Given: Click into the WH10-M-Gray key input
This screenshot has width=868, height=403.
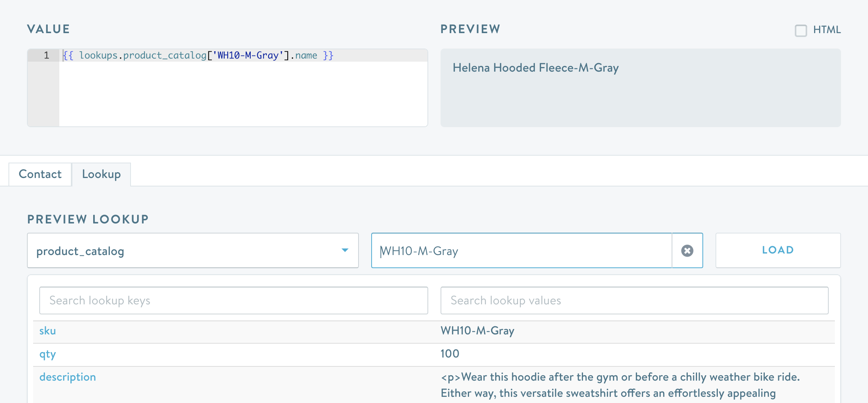Looking at the screenshot, I should (522, 250).
